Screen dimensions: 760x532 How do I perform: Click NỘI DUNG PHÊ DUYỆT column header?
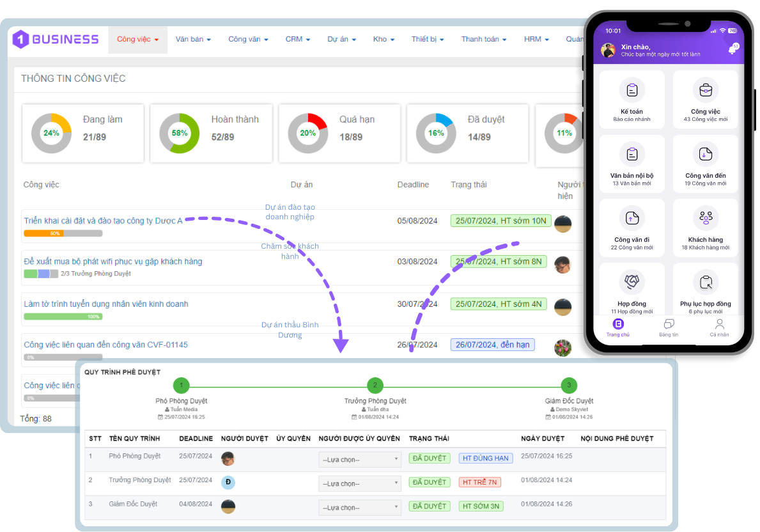[617, 439]
